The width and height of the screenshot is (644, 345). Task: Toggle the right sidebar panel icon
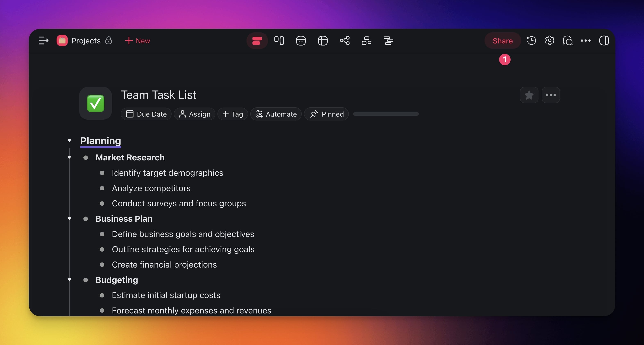[x=604, y=41]
